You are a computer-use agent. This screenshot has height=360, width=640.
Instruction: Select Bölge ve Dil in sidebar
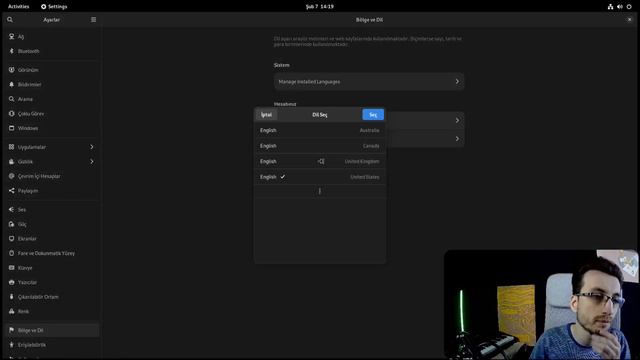[52, 330]
